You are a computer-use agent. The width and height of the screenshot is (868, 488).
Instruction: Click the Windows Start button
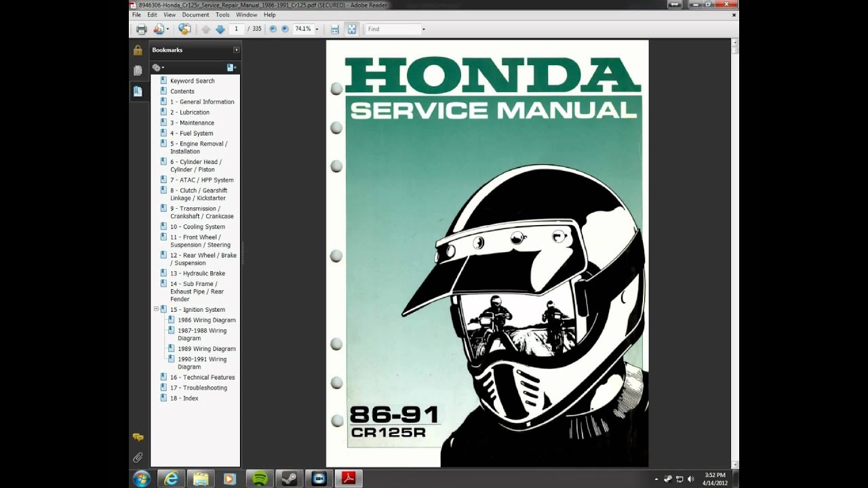tap(142, 479)
